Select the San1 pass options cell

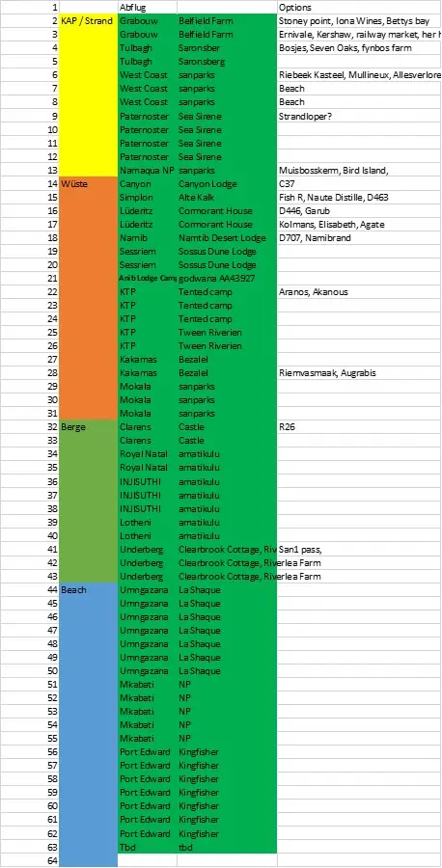(359, 549)
